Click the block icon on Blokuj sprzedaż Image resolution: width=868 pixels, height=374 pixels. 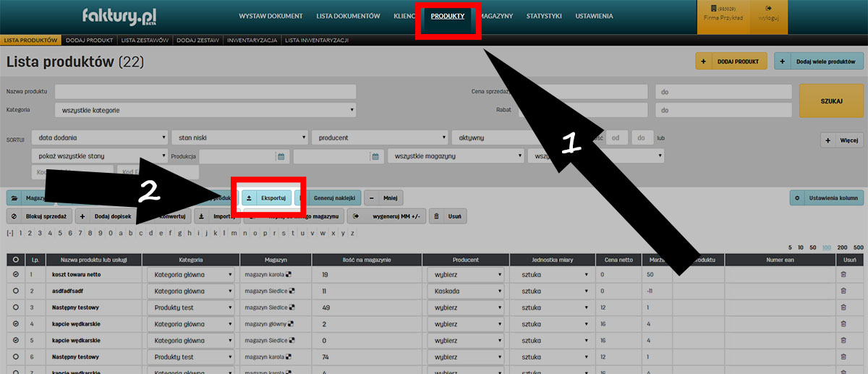pos(14,216)
